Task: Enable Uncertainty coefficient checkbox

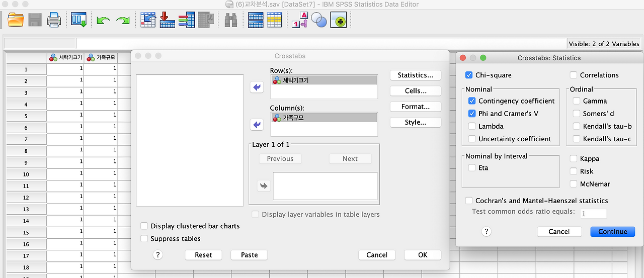Action: [x=472, y=139]
